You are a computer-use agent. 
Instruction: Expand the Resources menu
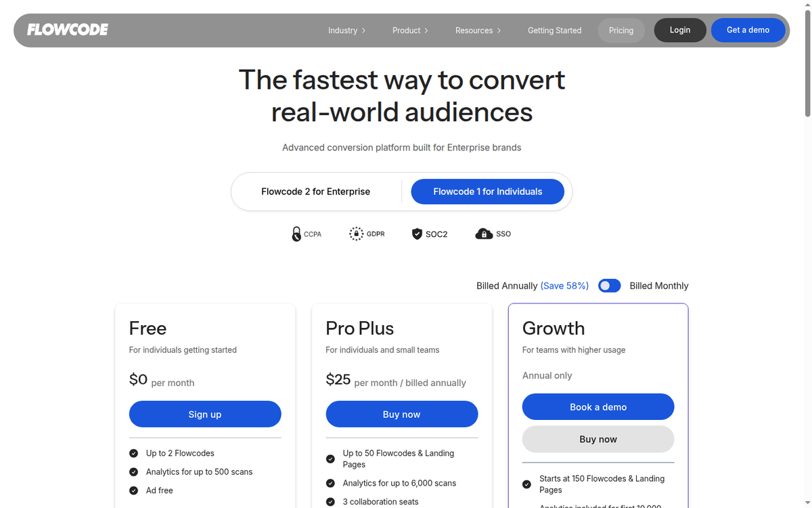click(x=478, y=30)
